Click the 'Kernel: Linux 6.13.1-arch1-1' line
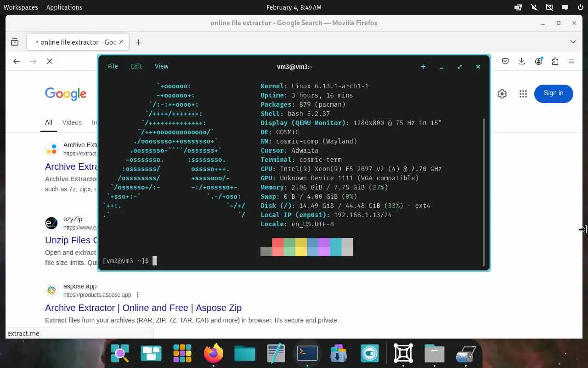 [x=315, y=86]
